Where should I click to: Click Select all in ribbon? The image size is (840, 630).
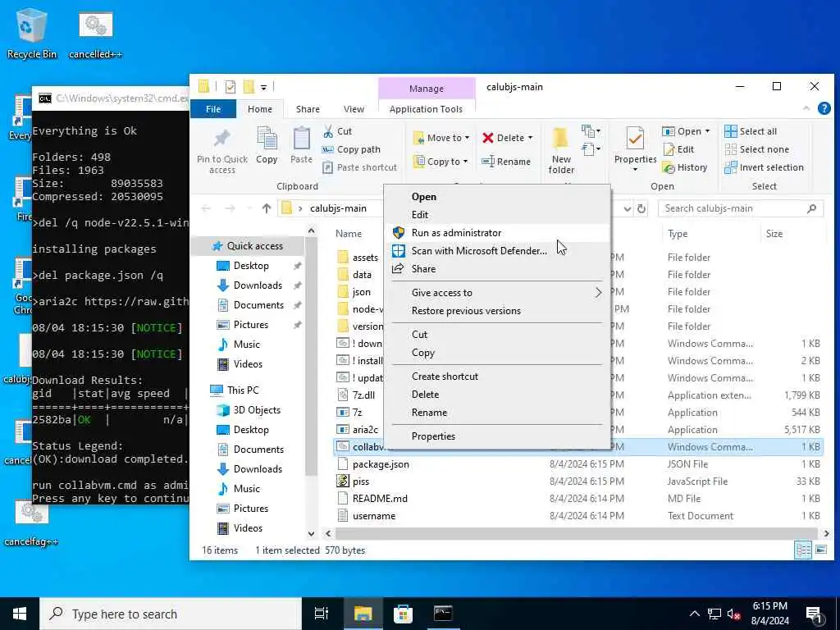click(750, 131)
